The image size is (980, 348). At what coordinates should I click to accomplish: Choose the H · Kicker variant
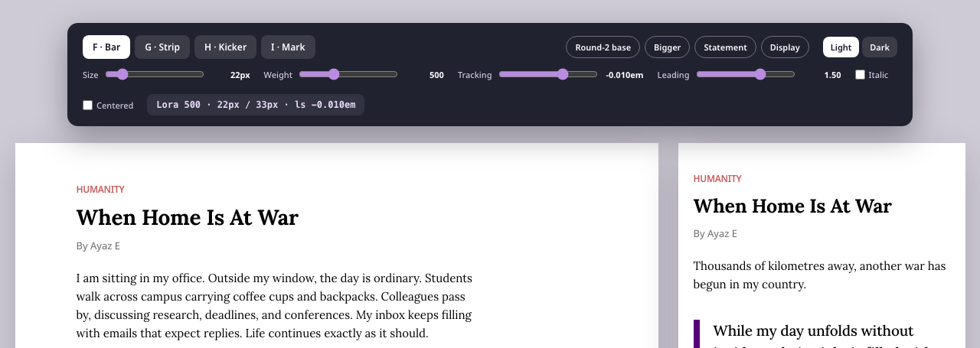tap(225, 47)
